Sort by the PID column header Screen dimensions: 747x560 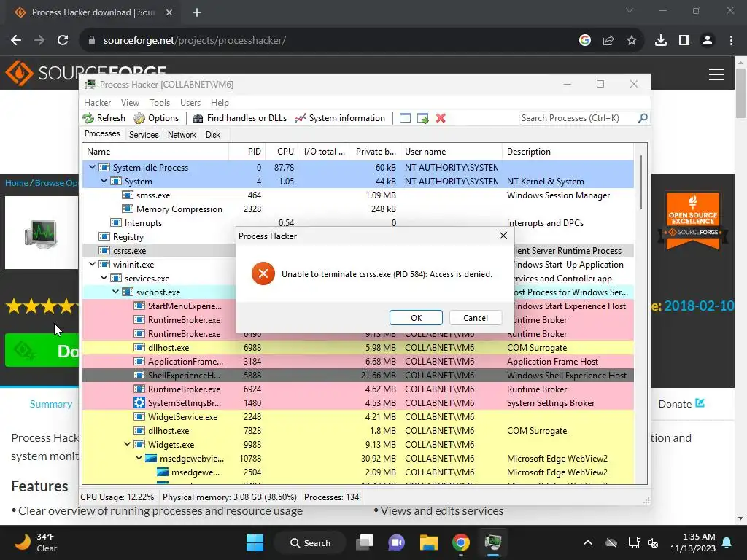[x=247, y=152]
